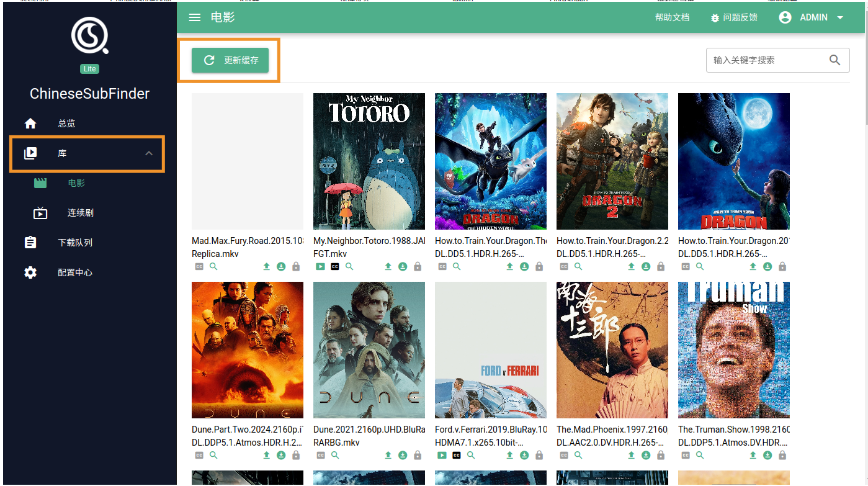
Task: Download subtitles for Dragon Hidden World movie
Action: coord(524,266)
